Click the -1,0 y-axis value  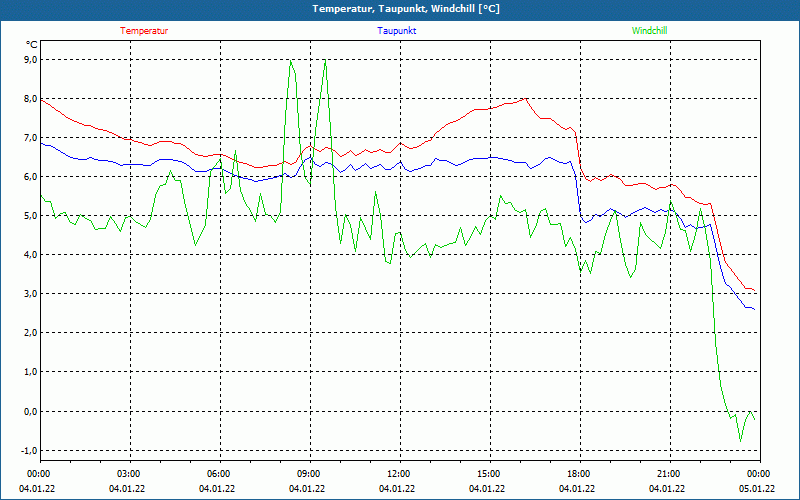point(30,450)
